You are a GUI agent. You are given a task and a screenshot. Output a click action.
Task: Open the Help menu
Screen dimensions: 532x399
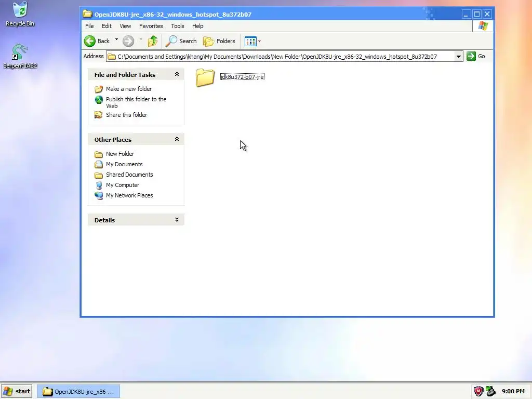[198, 26]
